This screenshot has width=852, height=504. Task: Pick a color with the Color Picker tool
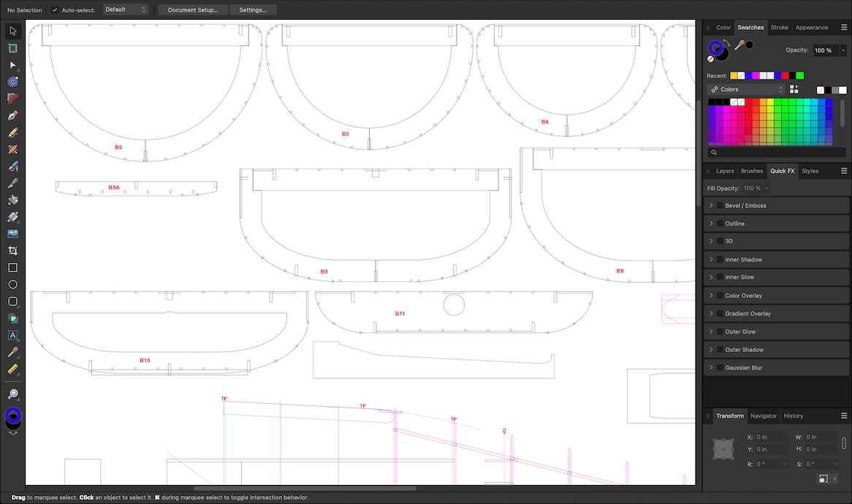coord(12,352)
